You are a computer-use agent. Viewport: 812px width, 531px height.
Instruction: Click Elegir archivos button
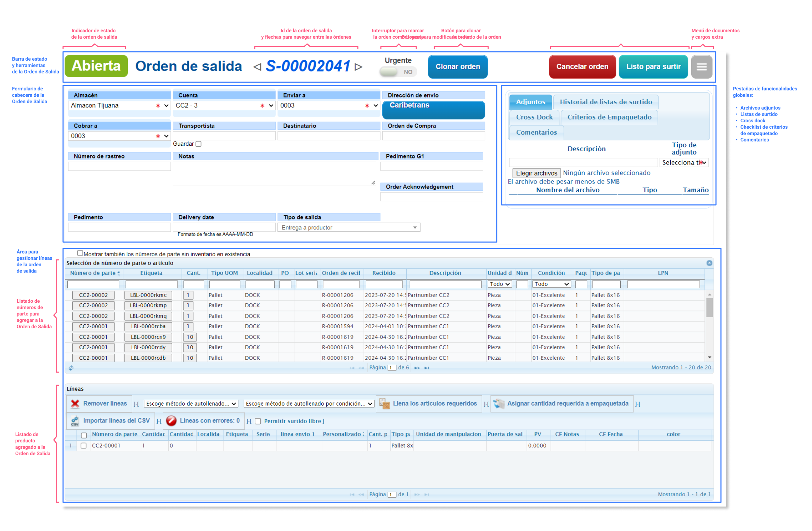pyautogui.click(x=536, y=173)
